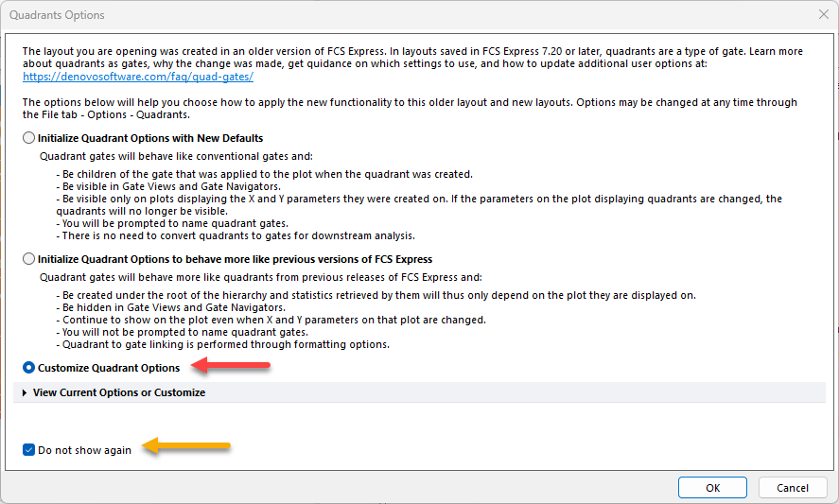Click the 'Initialize Quadrant Options with New Defaults' label
This screenshot has height=504, width=839.
[150, 138]
